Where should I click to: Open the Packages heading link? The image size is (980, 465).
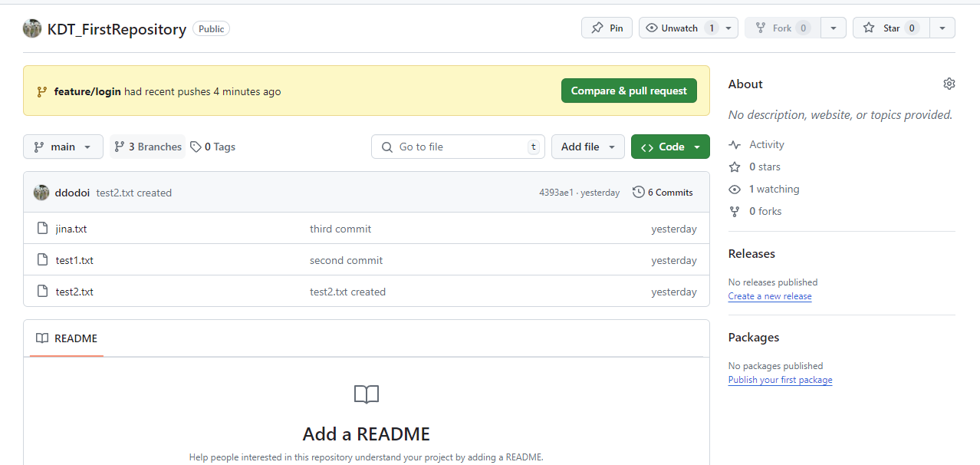click(x=754, y=338)
